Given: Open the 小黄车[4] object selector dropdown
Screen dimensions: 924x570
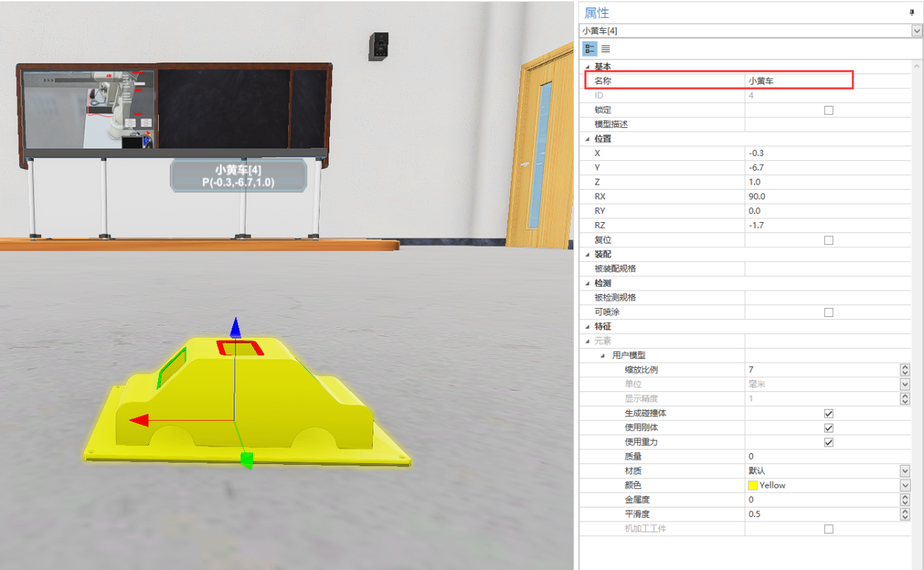Looking at the screenshot, I should point(917,31).
